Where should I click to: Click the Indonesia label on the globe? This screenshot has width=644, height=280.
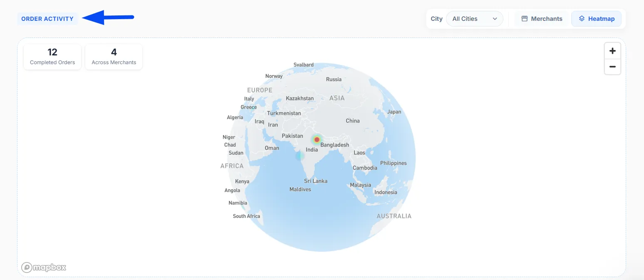(386, 192)
